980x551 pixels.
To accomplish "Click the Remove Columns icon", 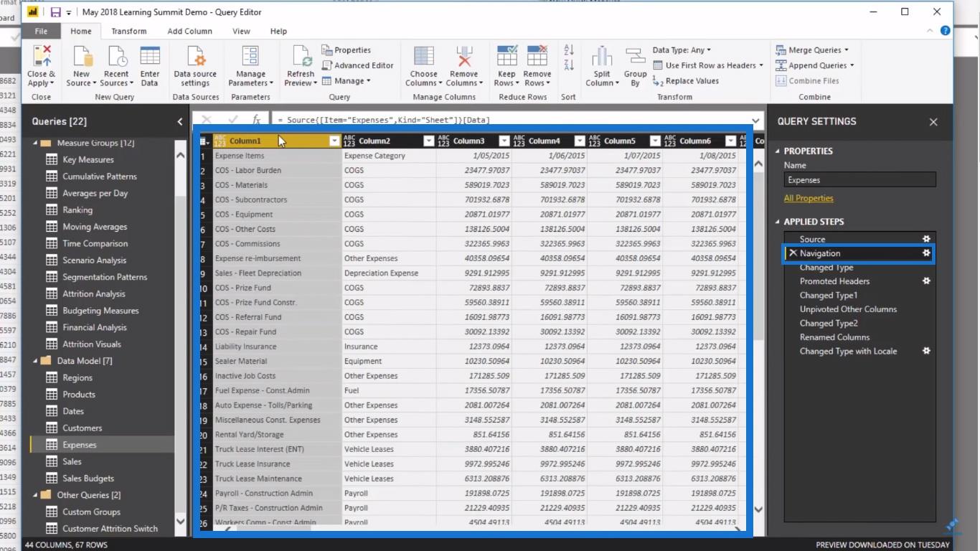I will [x=463, y=57].
